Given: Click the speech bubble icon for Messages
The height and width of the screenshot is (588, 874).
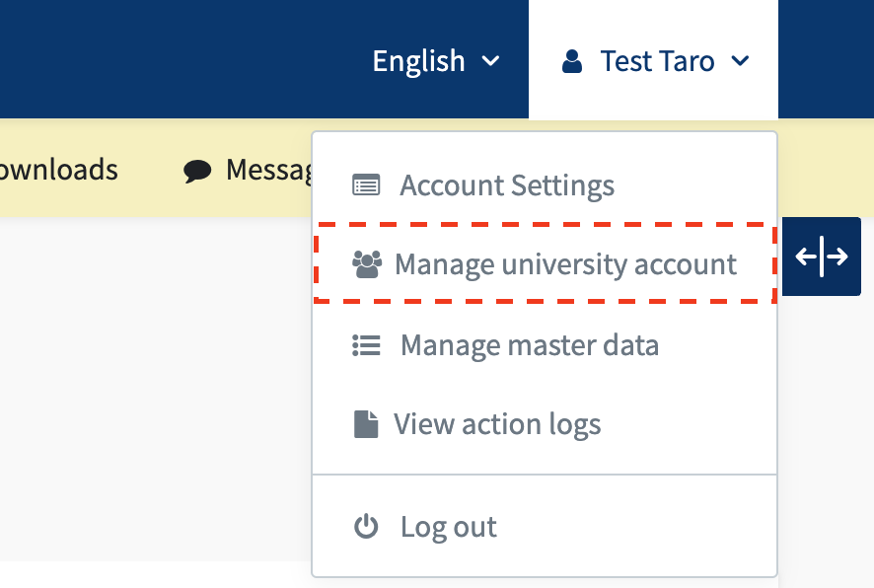Looking at the screenshot, I should point(197,170).
